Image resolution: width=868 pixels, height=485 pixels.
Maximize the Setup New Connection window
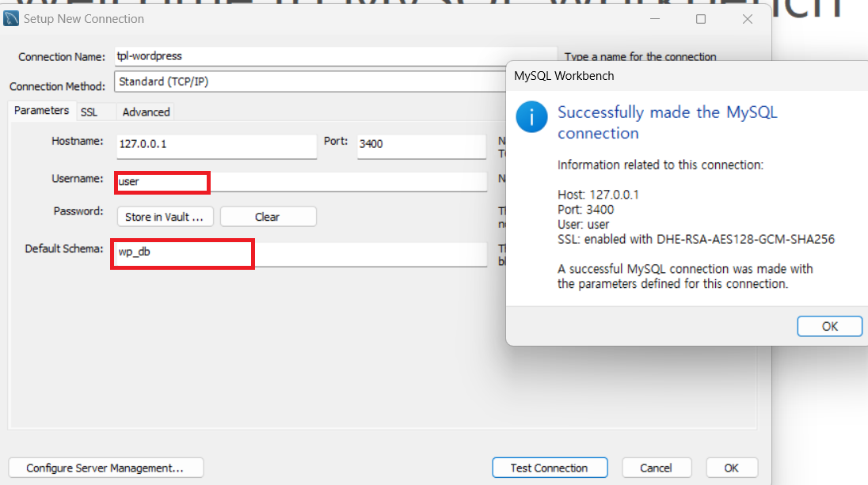pos(701,19)
